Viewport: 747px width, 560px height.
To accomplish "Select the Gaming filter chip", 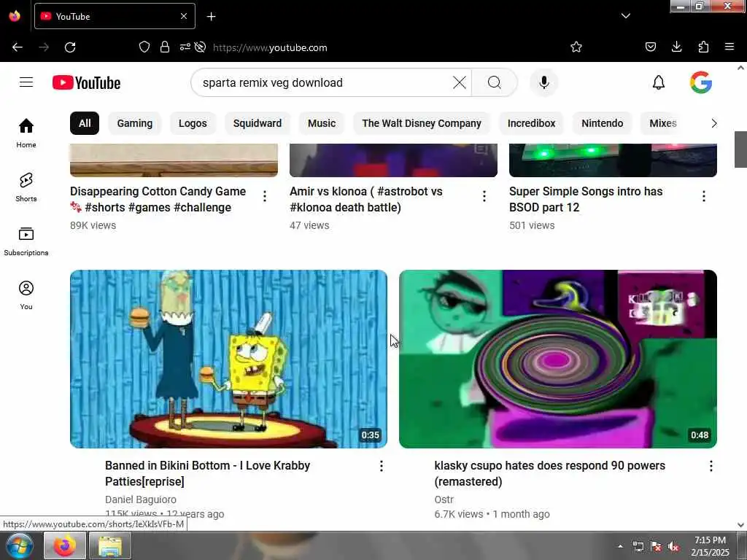I will [135, 123].
